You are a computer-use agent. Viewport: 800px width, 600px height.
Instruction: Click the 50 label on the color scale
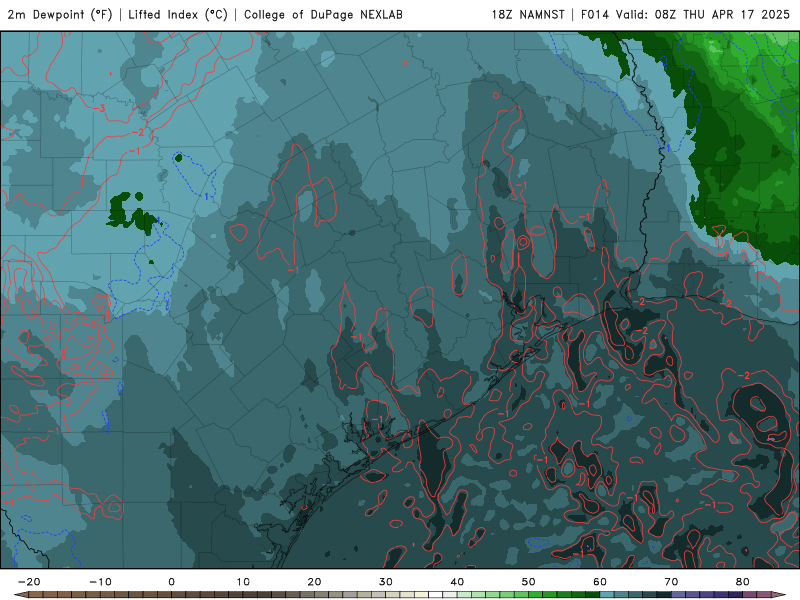tap(529, 582)
